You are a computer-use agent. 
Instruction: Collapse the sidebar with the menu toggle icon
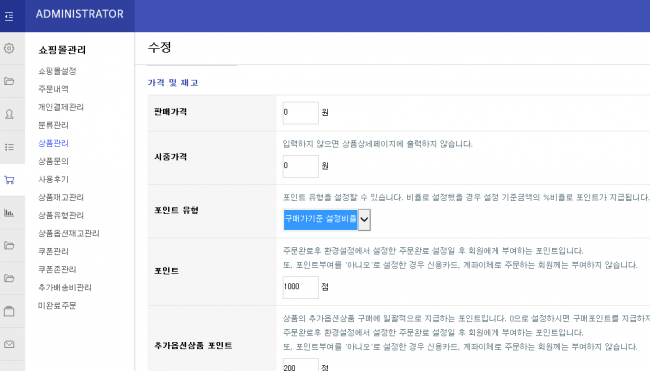[x=9, y=16]
